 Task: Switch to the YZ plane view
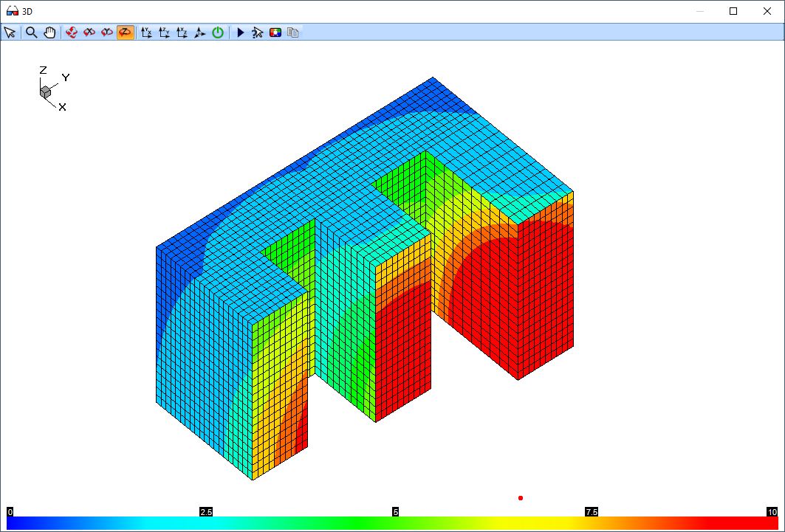point(164,32)
